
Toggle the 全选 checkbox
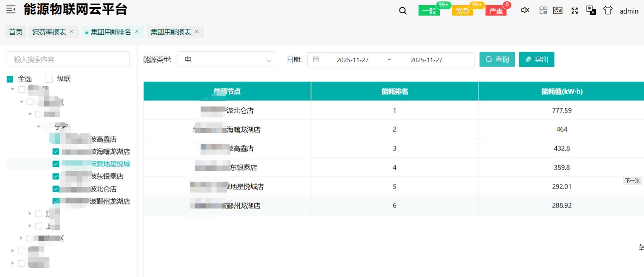10,79
